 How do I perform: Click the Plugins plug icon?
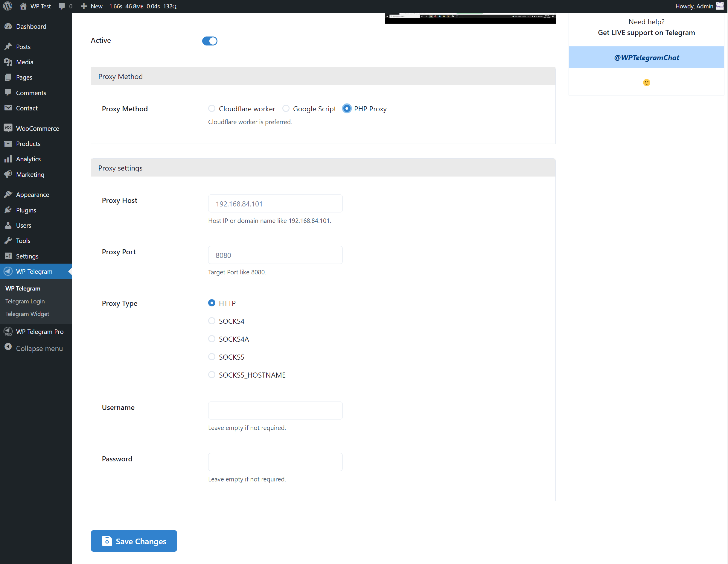click(8, 210)
